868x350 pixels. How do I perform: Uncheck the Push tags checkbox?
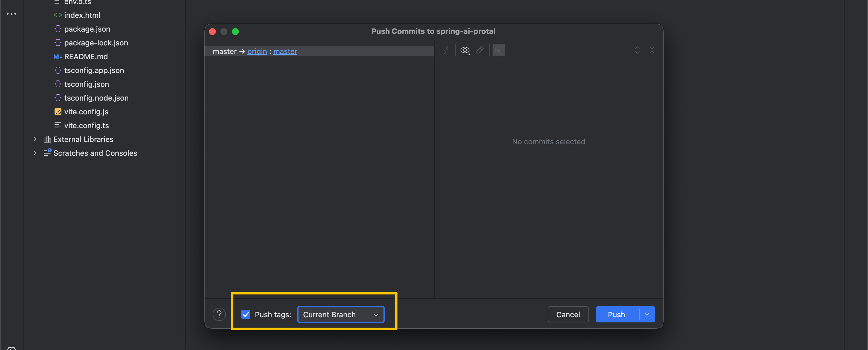pos(246,314)
